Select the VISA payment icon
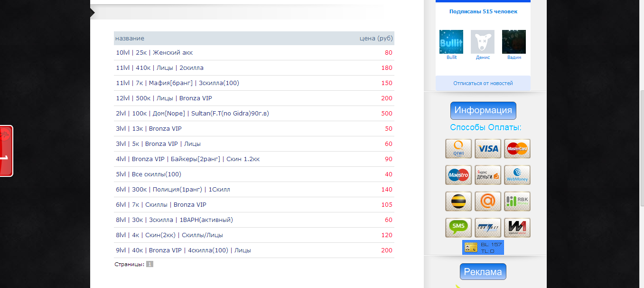This screenshot has width=644, height=288. (x=488, y=149)
